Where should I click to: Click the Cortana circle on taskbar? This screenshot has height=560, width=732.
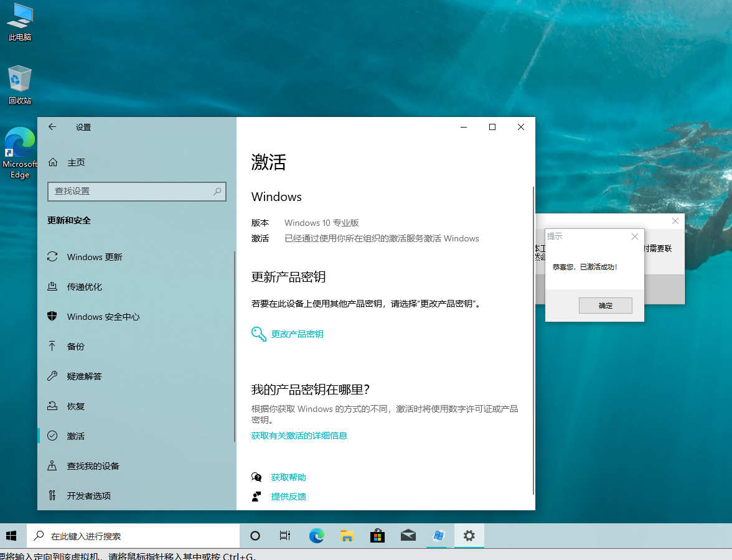tap(255, 536)
